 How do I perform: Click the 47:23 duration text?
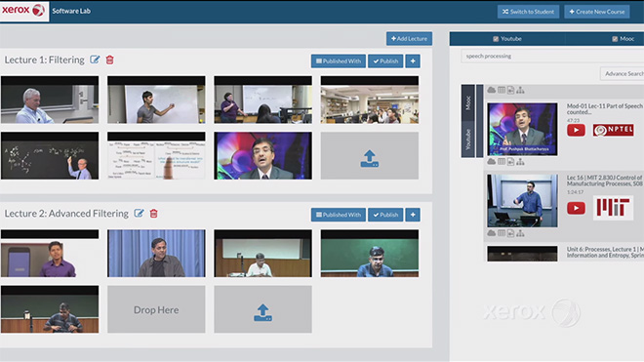coord(574,120)
